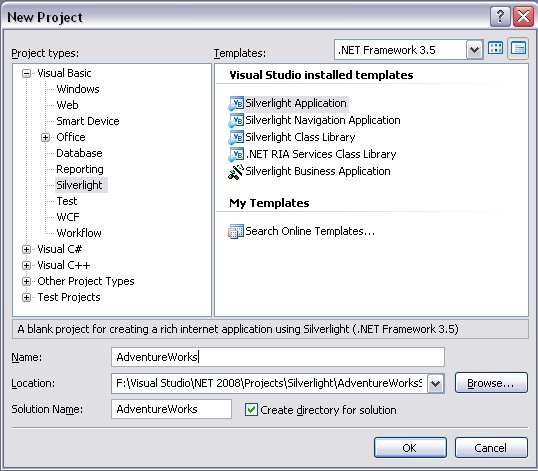Select Reporting project type
This screenshot has width=538, height=471.
(80, 169)
